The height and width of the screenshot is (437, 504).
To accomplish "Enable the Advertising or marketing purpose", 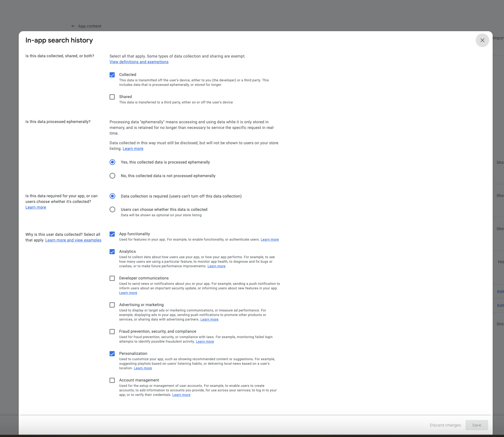I will tap(112, 305).
